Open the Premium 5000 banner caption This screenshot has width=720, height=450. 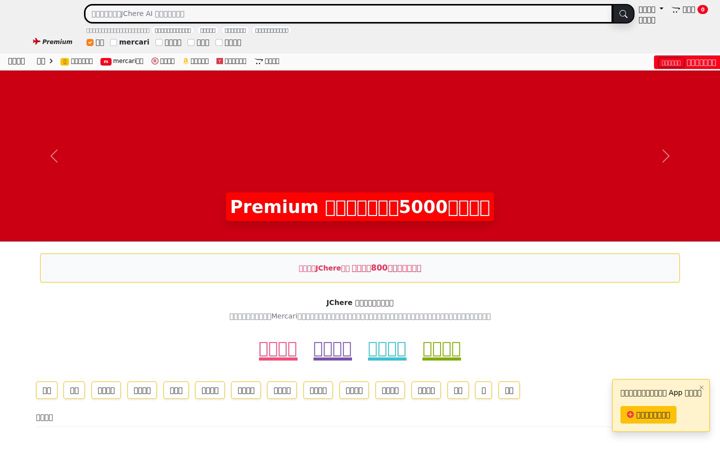(x=360, y=207)
